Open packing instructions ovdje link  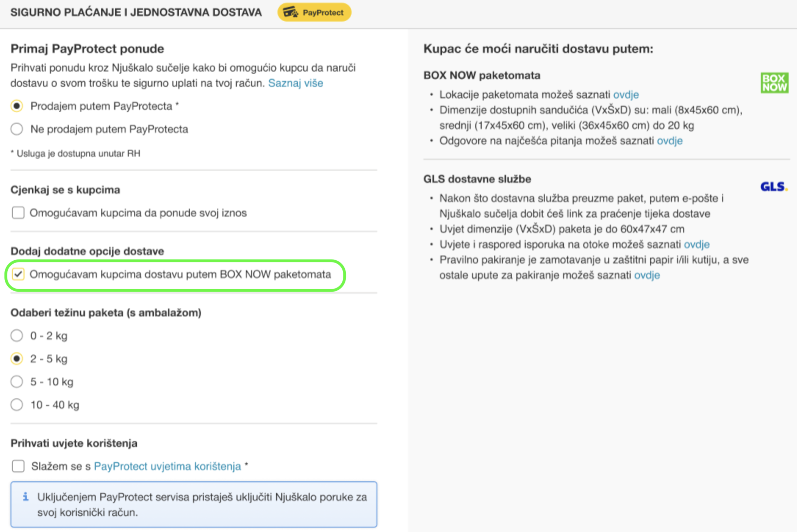pos(647,275)
